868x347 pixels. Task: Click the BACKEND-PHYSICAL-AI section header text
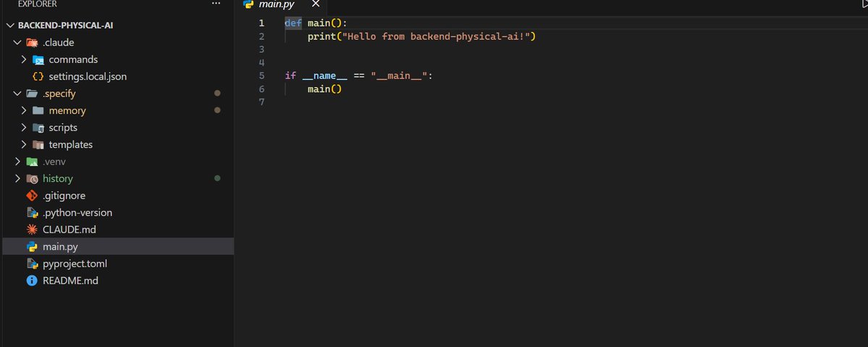click(66, 25)
